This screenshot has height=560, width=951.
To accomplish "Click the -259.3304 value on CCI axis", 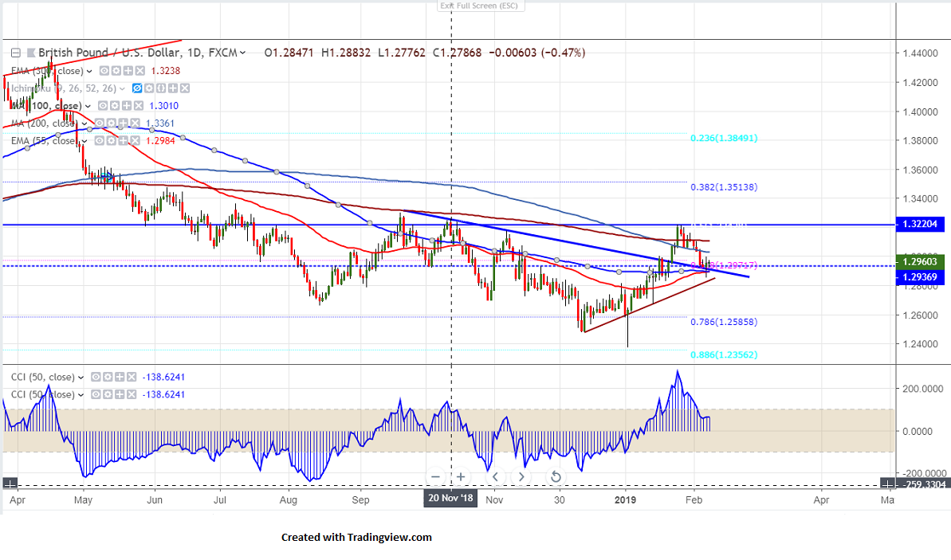I will pyautogui.click(x=925, y=484).
